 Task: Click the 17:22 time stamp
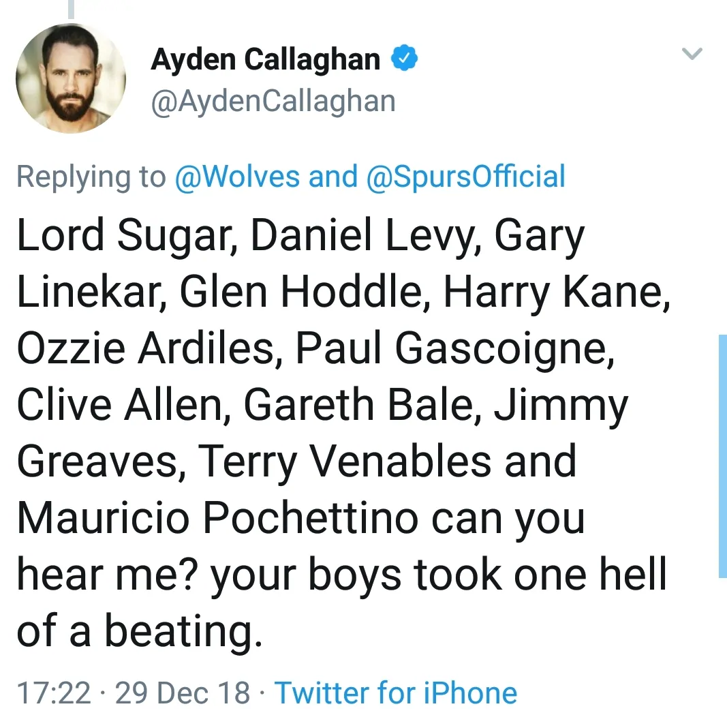point(53,693)
